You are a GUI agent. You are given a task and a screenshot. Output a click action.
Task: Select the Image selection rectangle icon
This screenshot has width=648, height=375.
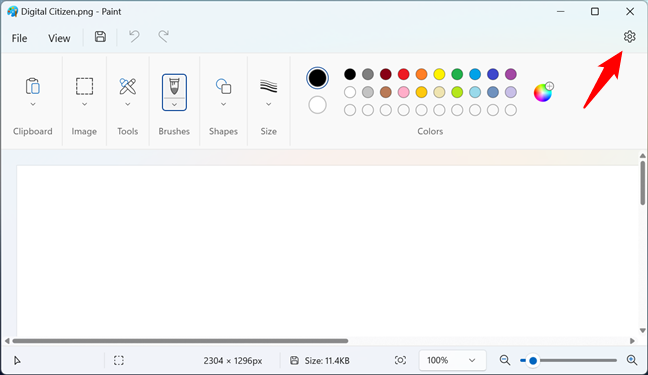84,86
